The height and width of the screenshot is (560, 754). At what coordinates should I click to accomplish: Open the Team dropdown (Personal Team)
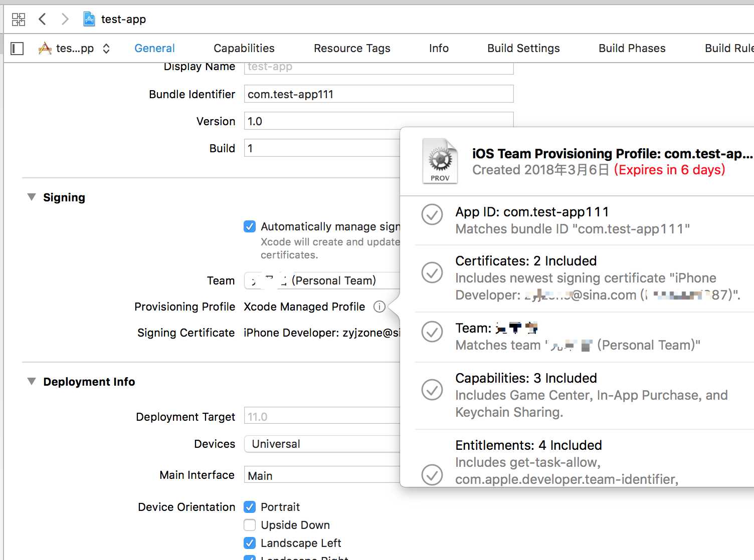322,281
